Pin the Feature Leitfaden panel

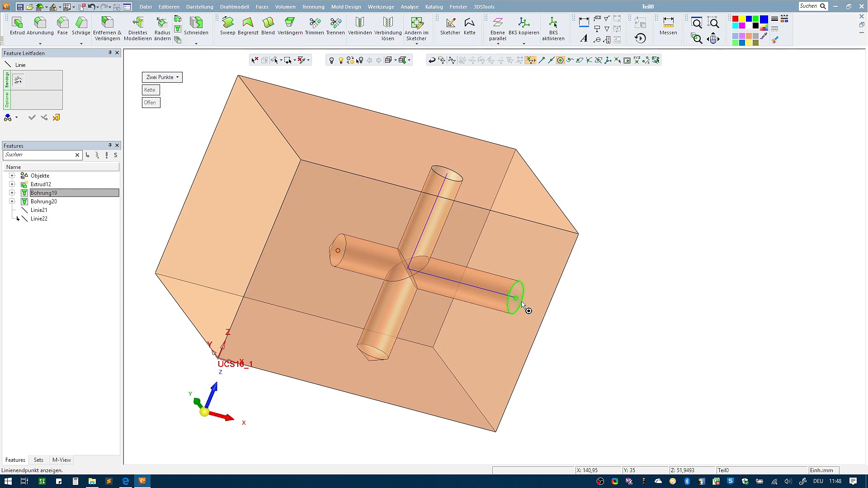[110, 53]
